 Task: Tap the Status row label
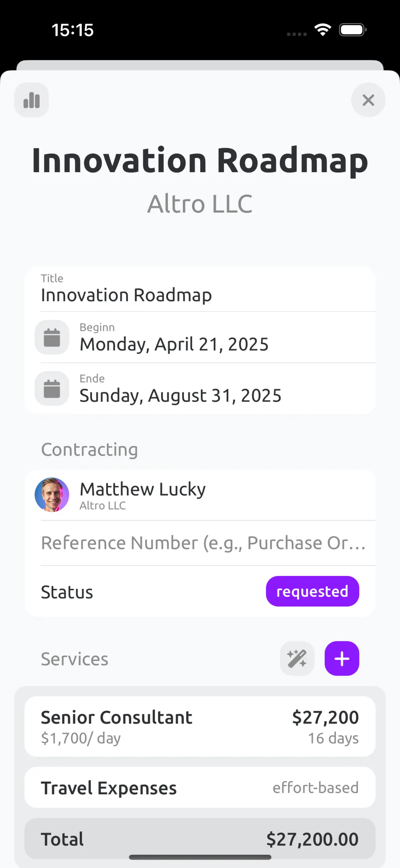[67, 592]
